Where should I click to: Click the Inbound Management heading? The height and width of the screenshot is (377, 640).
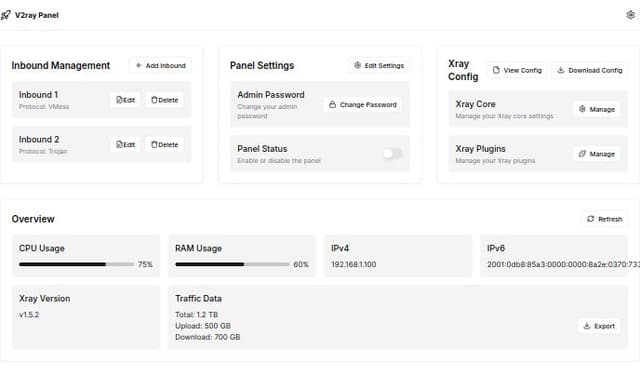click(60, 66)
